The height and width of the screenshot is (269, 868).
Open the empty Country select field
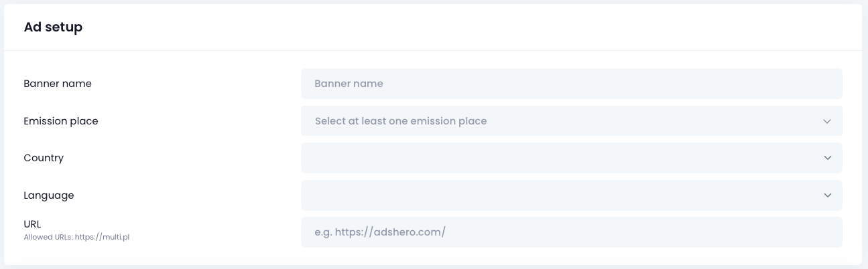pos(563,158)
